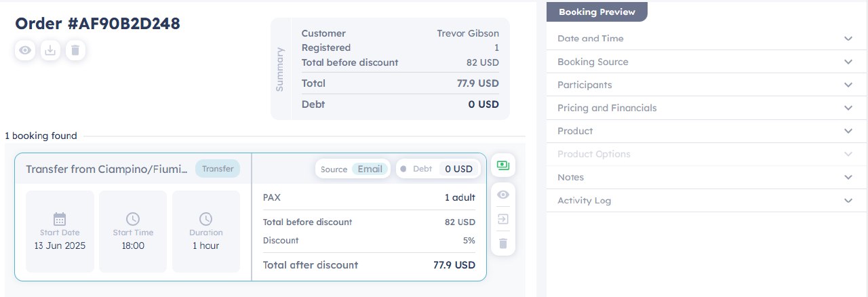Click the order download icon under the title

(50, 50)
